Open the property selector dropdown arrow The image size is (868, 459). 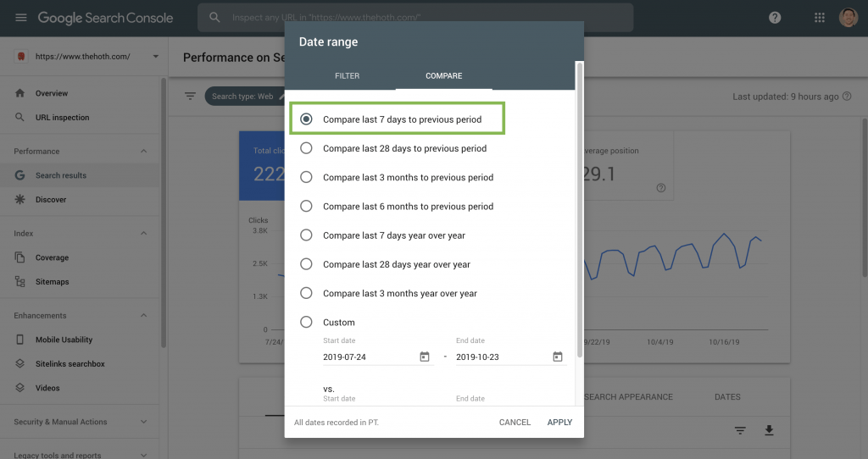(x=156, y=56)
